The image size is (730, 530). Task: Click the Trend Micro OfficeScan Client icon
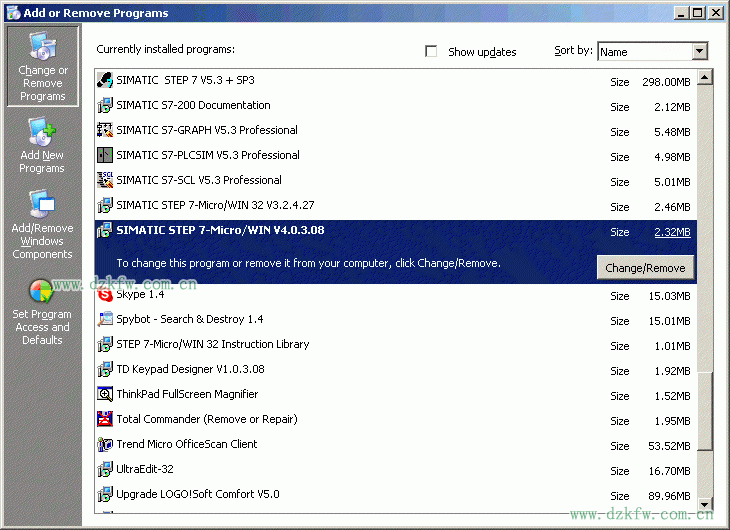pyautogui.click(x=105, y=444)
